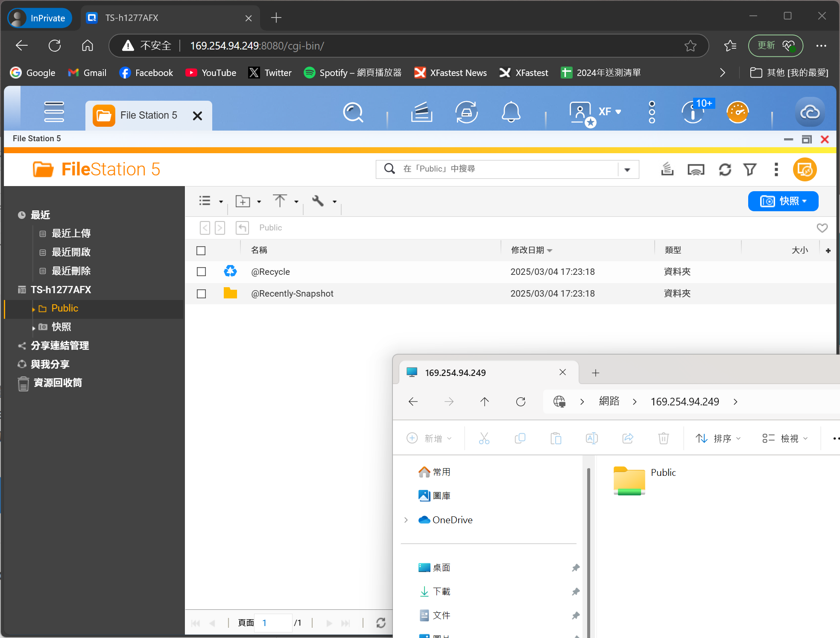Click the wrench tools toolbar icon
This screenshot has width=840, height=638.
pos(318,201)
